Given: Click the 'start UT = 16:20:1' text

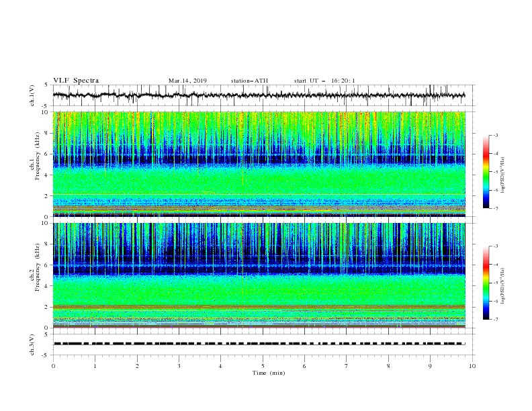Looking at the screenshot, I should click(324, 81).
